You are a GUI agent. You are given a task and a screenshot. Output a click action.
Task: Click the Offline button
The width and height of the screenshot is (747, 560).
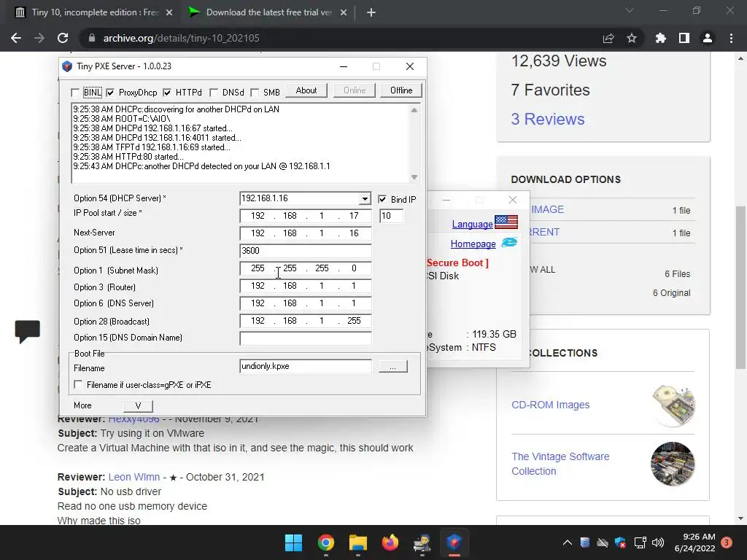(x=401, y=90)
